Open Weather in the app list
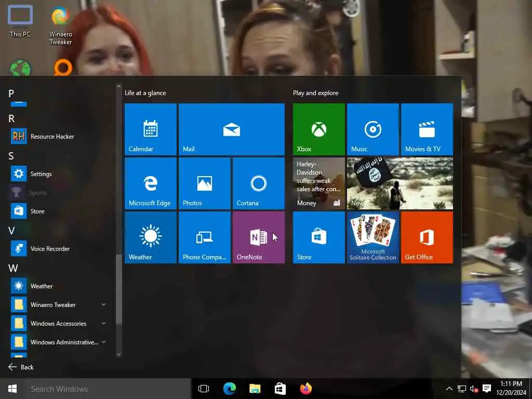The image size is (532, 399). coord(58,286)
